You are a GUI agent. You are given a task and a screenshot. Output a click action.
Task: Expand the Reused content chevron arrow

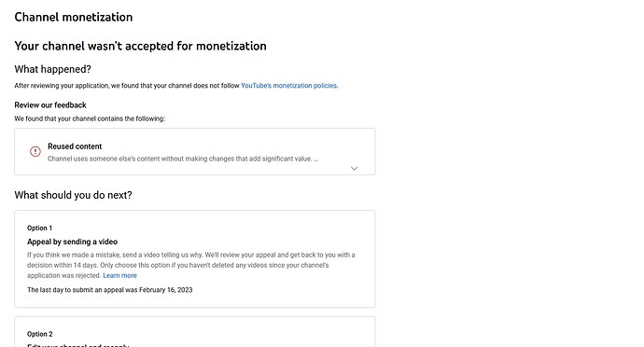tap(354, 168)
